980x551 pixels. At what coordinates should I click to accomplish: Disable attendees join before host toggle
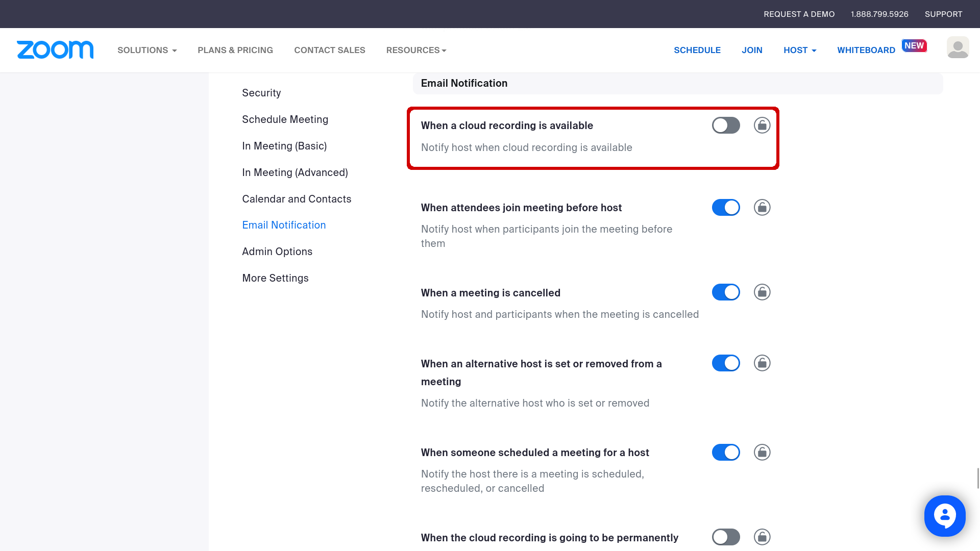[x=726, y=208]
